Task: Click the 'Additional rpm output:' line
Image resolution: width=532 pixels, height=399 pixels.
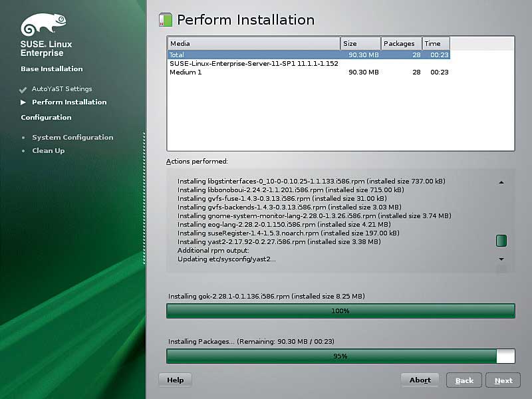Action: pyautogui.click(x=213, y=251)
